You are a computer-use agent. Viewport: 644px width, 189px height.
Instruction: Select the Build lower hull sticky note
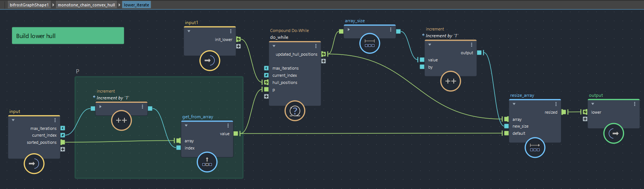pyautogui.click(x=68, y=36)
